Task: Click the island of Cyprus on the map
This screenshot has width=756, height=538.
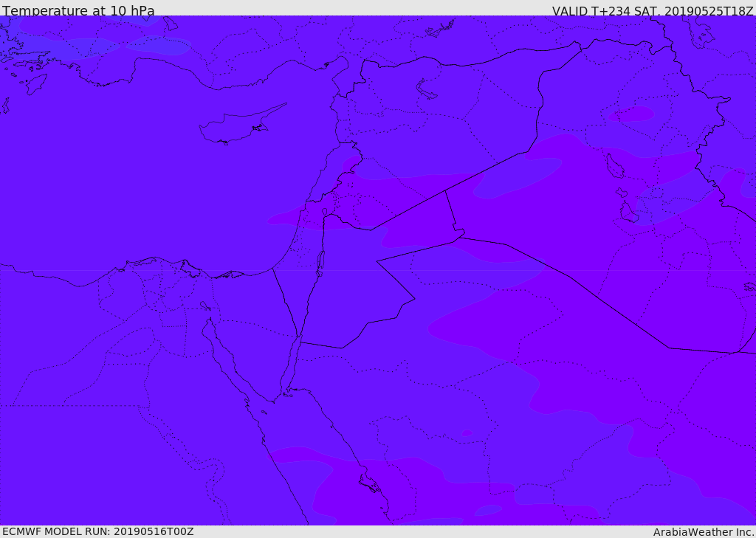Action: click(241, 125)
